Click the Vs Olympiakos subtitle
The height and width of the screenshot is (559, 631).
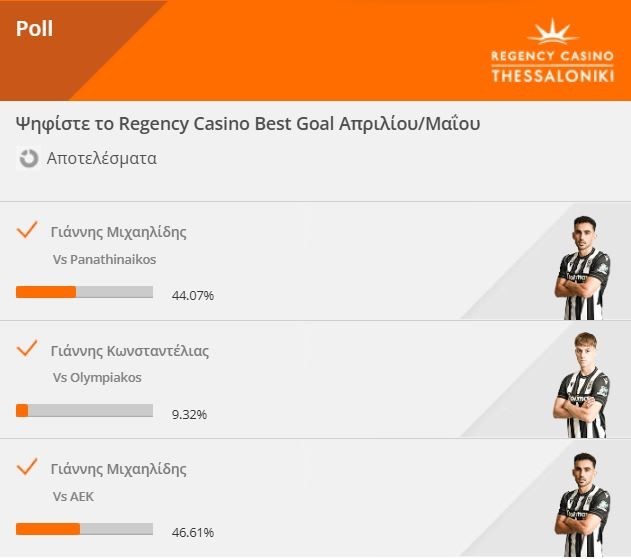coord(97,378)
